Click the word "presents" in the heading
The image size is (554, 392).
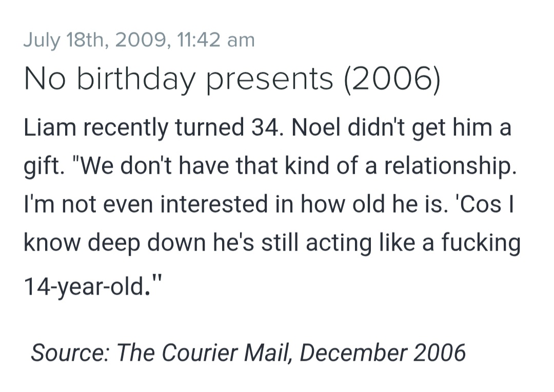click(270, 79)
